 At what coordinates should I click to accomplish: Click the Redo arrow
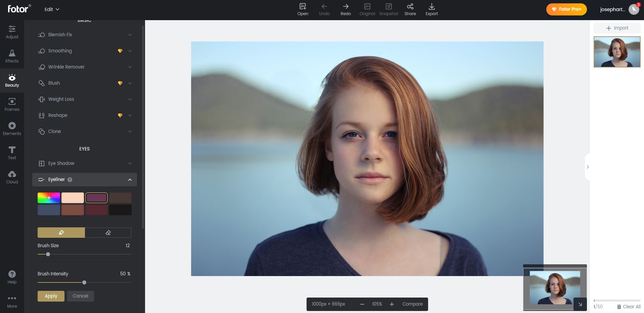point(346,9)
